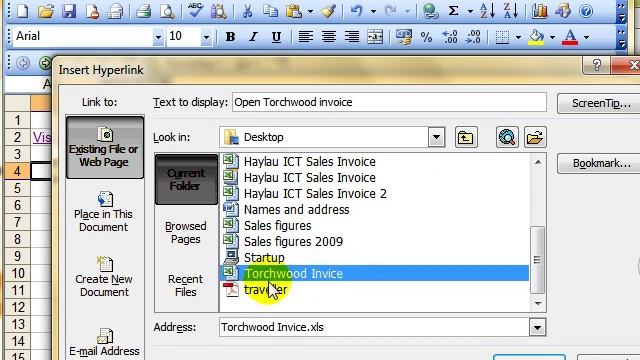Click the New workbook icon
Viewport: 640px width, 360px height.
tap(22, 11)
